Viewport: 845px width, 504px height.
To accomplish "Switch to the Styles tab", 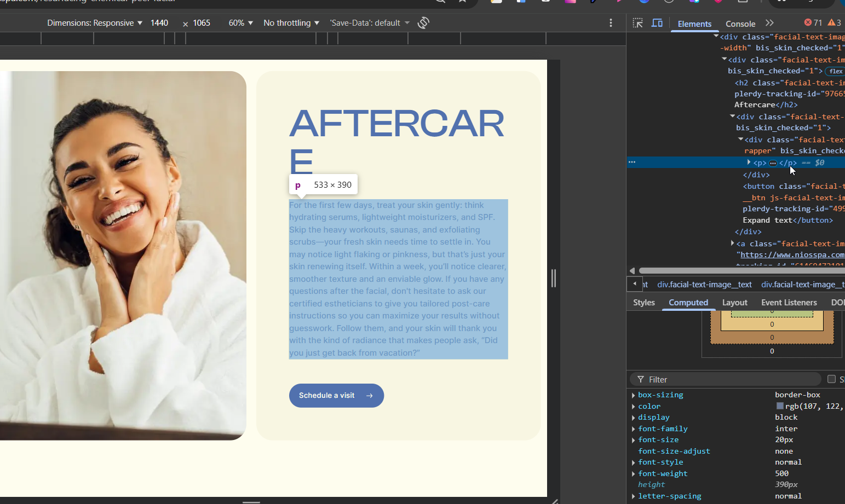I will [643, 303].
